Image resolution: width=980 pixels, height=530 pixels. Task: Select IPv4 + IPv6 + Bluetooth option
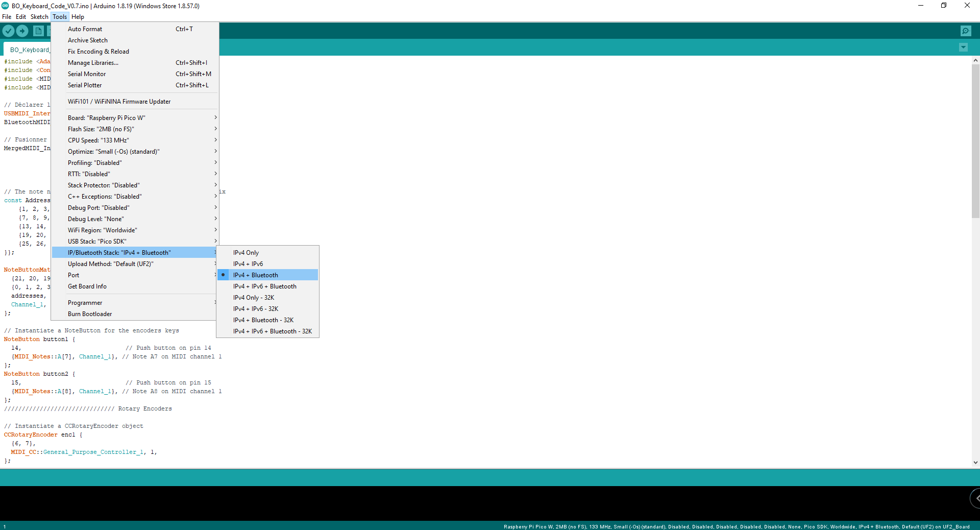coord(268,286)
